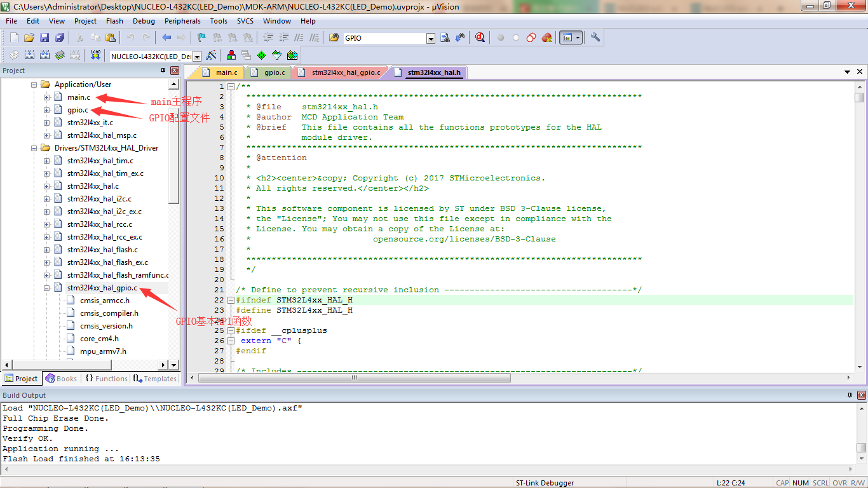The height and width of the screenshot is (488, 868).
Task: Open Manage Run-Time Environment green diamond icon
Action: click(261, 55)
